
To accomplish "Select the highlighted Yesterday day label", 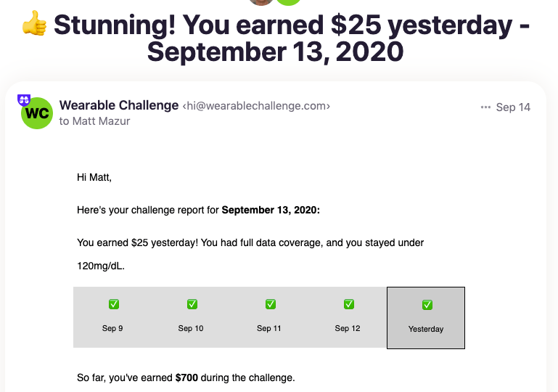I will 426,329.
